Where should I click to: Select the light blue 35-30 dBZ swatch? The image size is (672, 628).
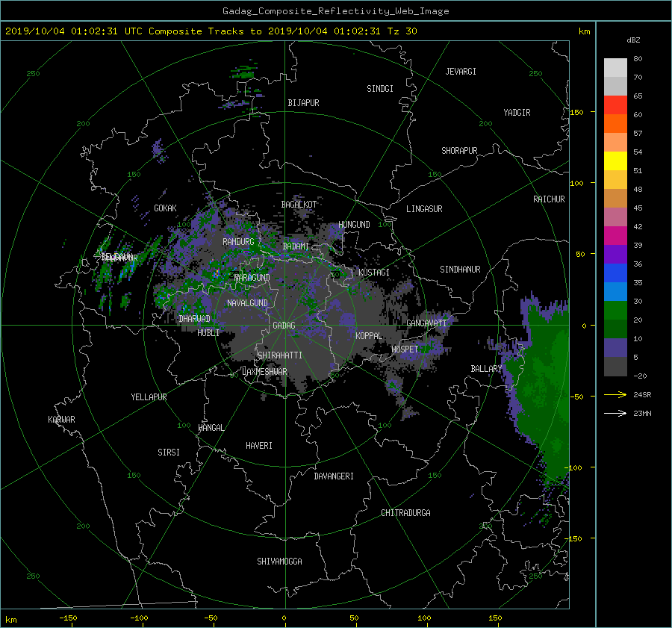615,292
